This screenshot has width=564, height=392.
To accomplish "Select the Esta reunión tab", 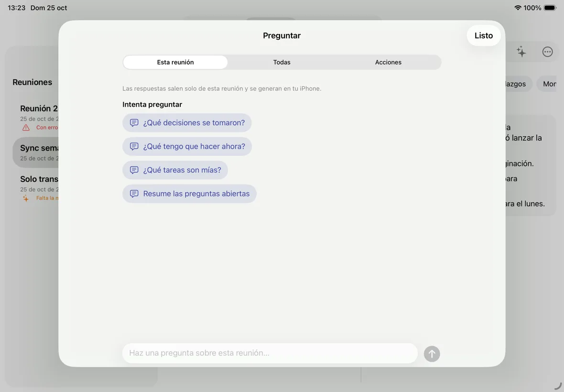I will pos(175,62).
